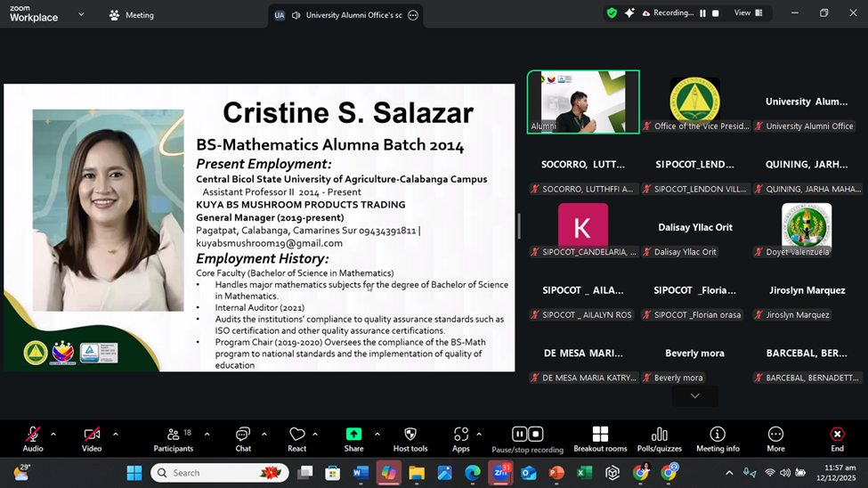This screenshot has width=868, height=488.
Task: Pause the recording from the bottom toolbar
Action: coord(520,435)
